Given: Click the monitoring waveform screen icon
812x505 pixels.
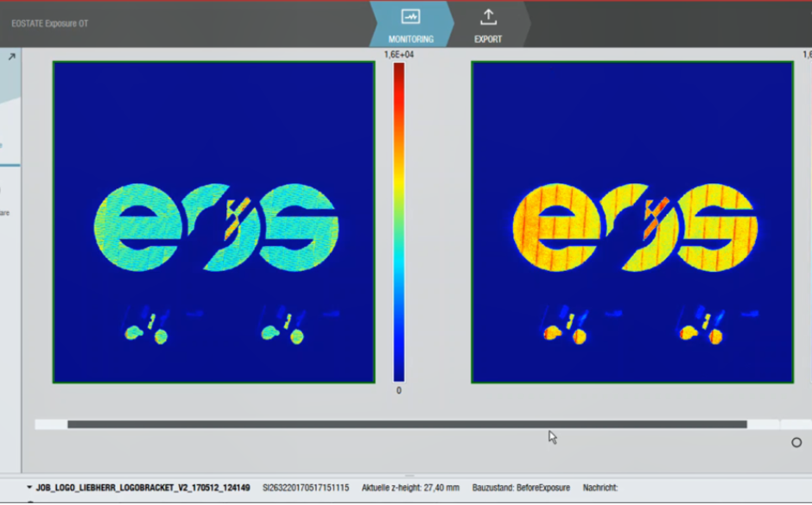Looking at the screenshot, I should point(410,16).
